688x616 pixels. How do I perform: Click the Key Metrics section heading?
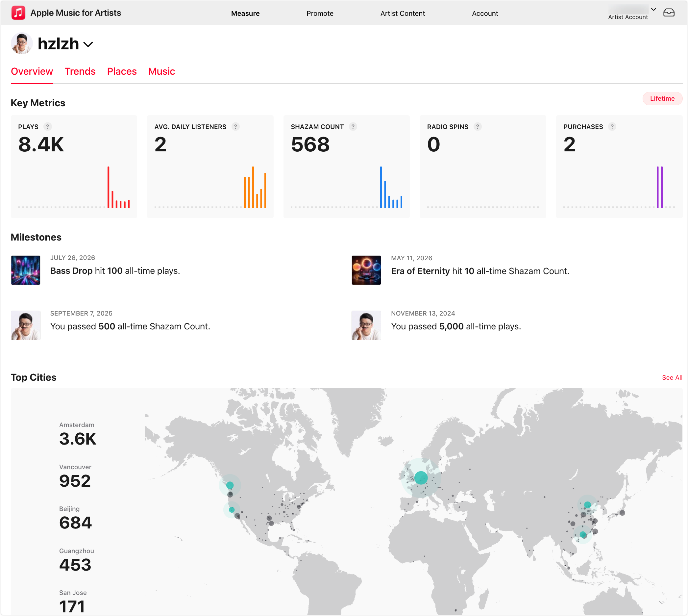point(38,103)
